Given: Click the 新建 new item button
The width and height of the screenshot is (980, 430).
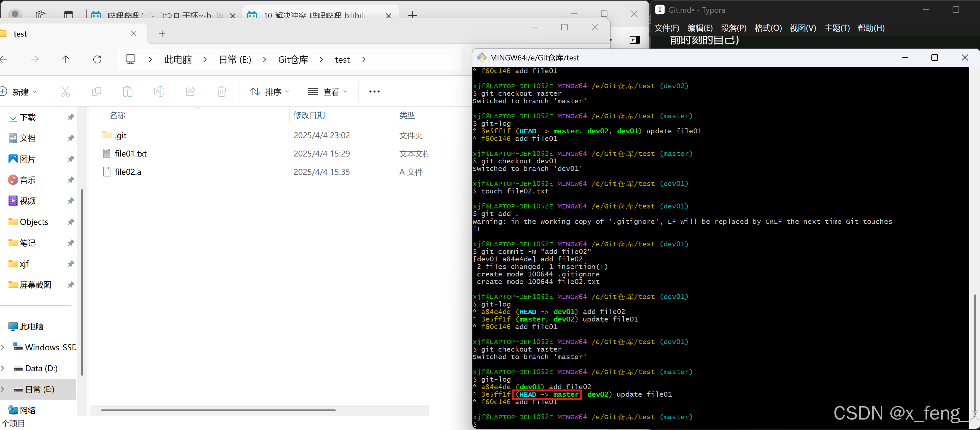Looking at the screenshot, I should (19, 92).
